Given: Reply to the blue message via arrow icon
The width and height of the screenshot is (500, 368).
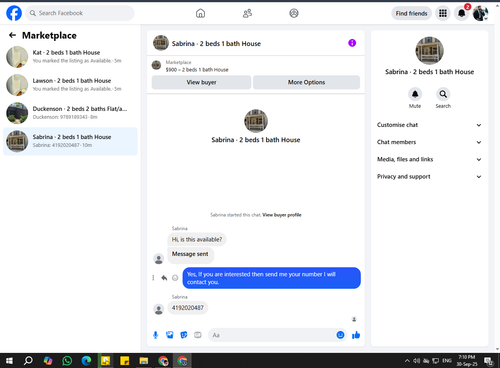Looking at the screenshot, I should (164, 278).
